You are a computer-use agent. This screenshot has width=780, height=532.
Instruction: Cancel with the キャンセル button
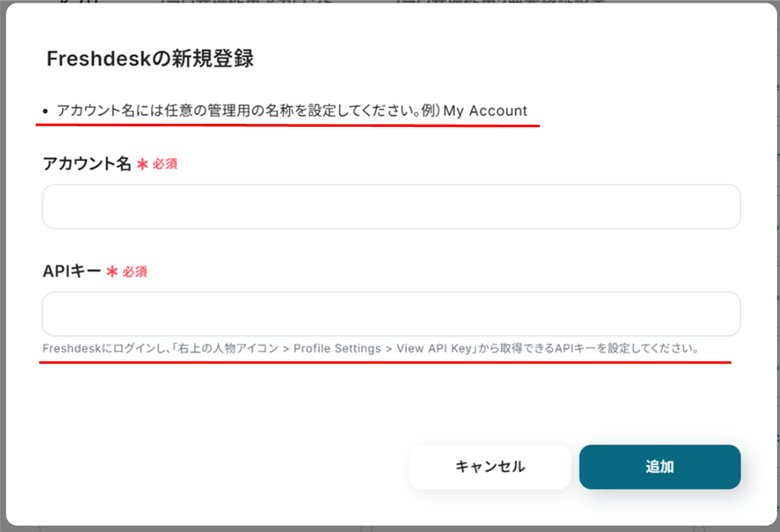(x=490, y=467)
